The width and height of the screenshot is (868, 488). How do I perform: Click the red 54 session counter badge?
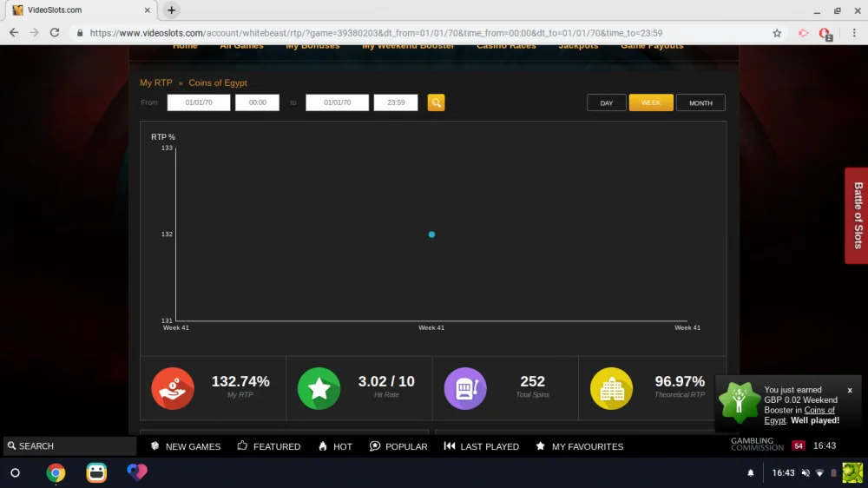(x=799, y=446)
